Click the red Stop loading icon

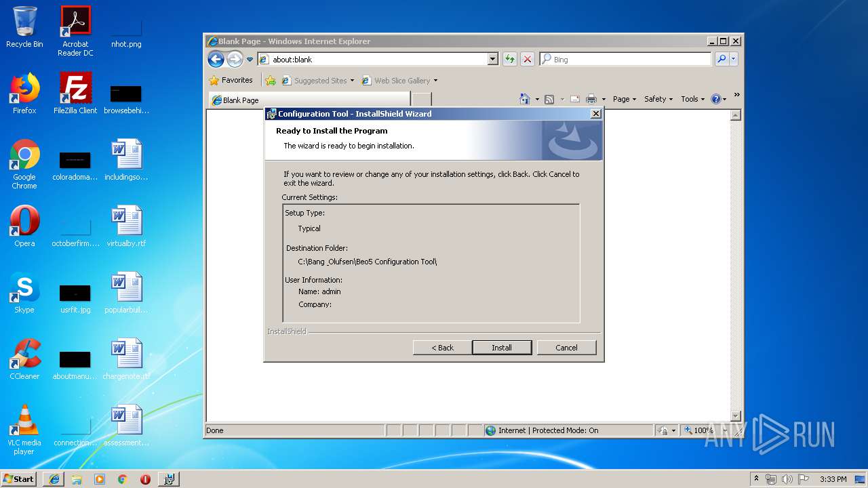pos(528,60)
